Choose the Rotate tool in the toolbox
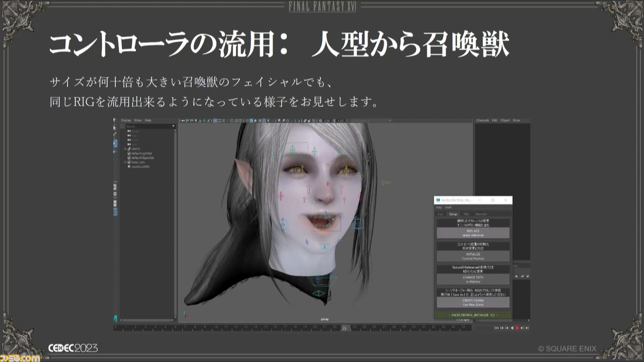 pos(115,150)
